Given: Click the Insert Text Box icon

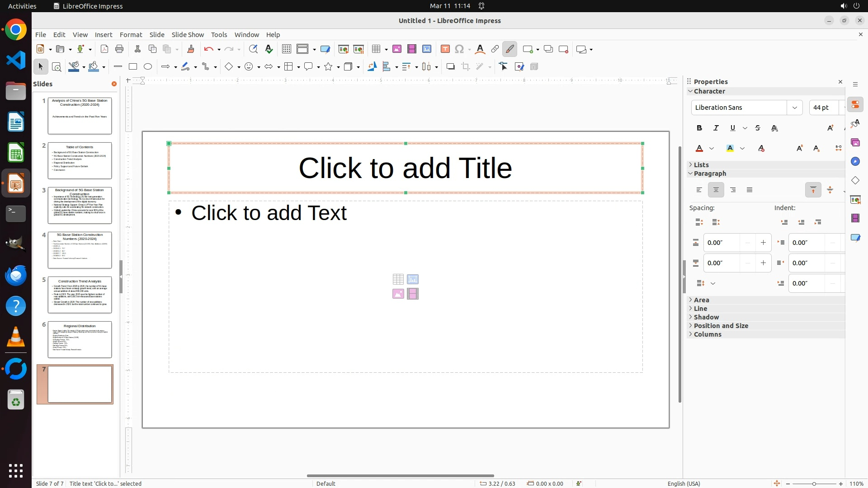Looking at the screenshot, I should pos(445,49).
